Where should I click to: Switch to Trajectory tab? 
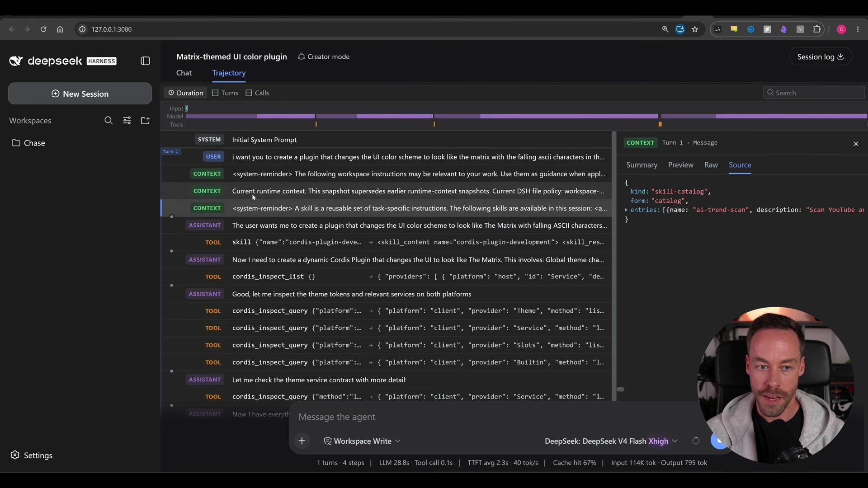[229, 73]
